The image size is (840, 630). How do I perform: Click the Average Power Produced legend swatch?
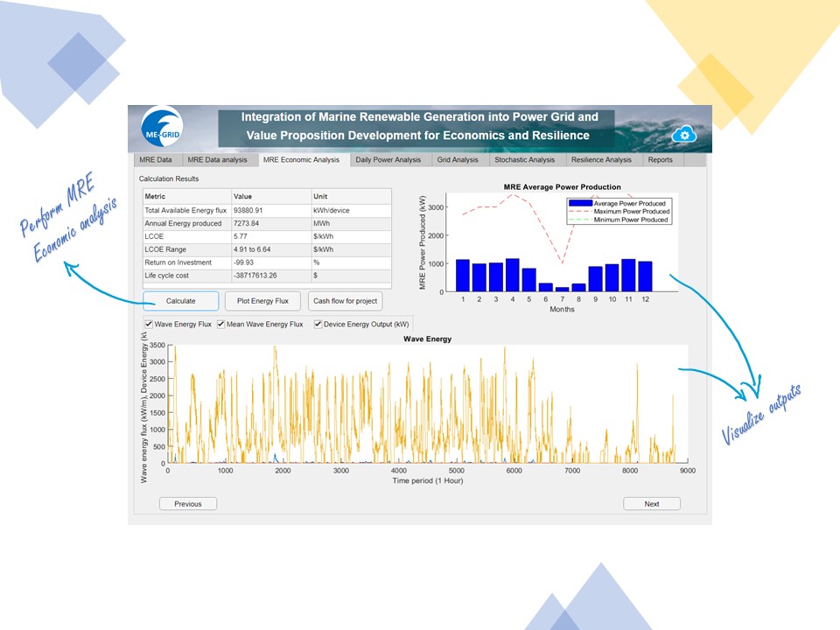click(579, 203)
